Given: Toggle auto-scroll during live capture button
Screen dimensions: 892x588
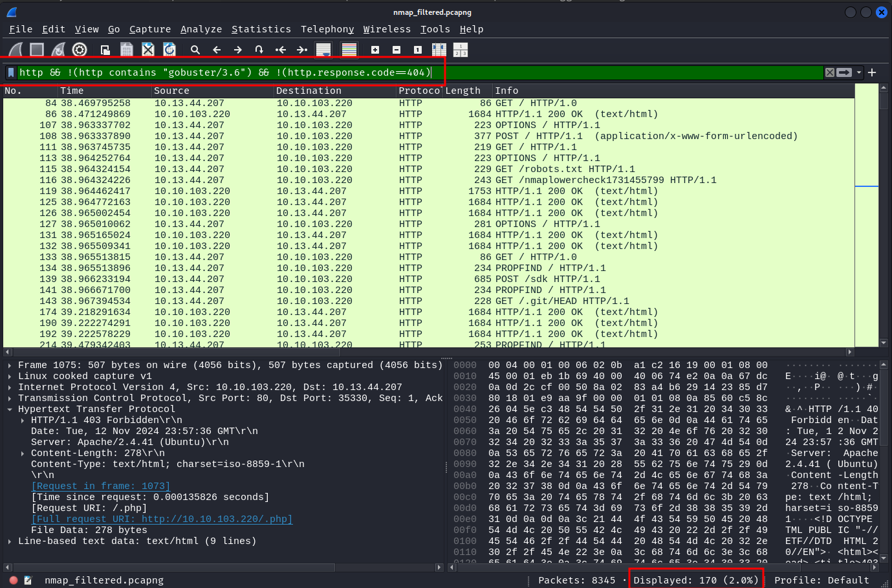Looking at the screenshot, I should pyautogui.click(x=323, y=50).
